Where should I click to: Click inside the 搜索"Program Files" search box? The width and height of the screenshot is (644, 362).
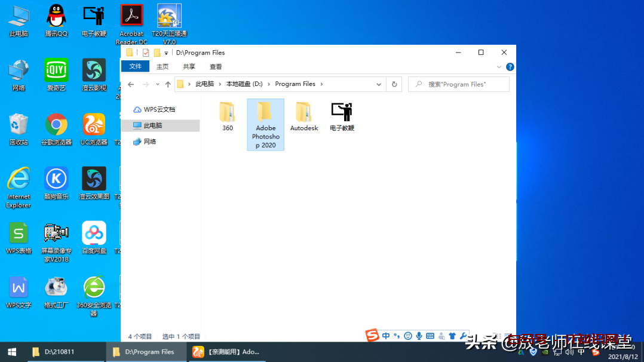458,84
